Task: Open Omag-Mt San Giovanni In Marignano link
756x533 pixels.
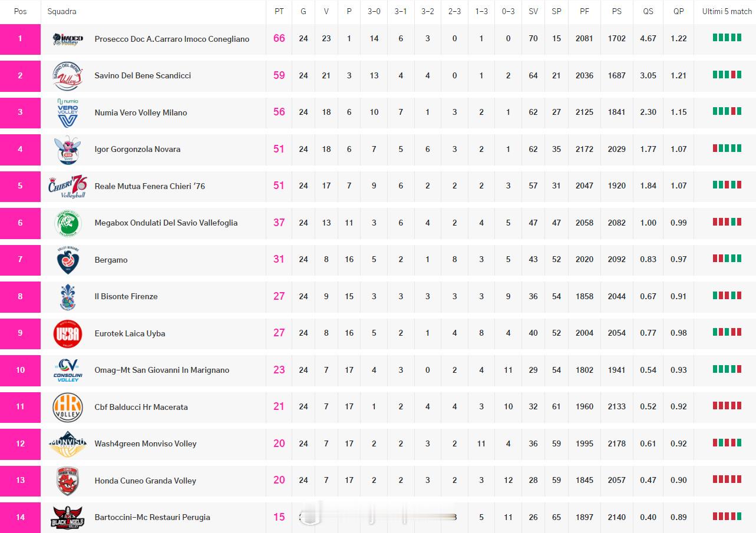Action: [162, 370]
